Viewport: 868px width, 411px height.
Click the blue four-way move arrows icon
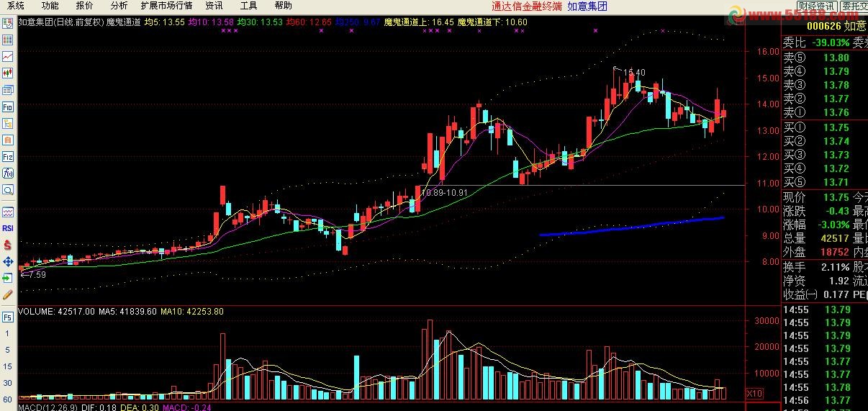[8, 261]
